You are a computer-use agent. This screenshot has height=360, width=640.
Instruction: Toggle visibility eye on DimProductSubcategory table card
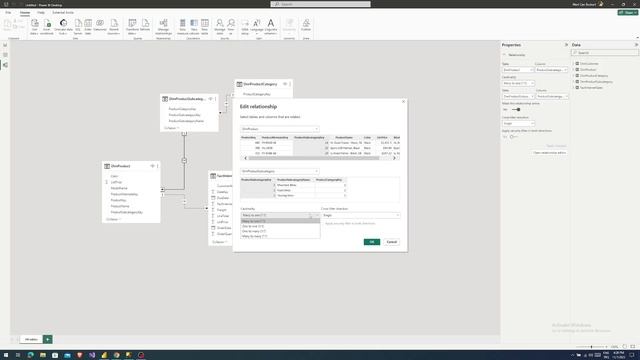[211, 99]
